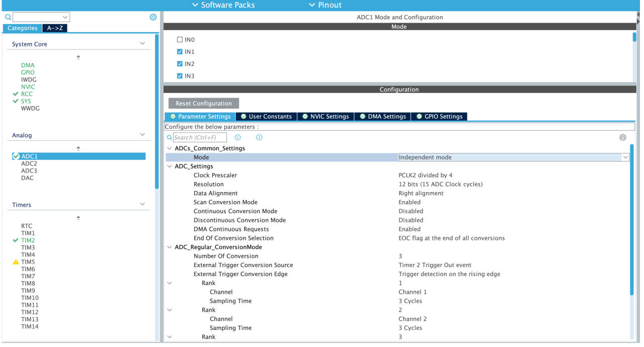Click the search magnifier icon in left panel
Screen dimensions: 644x347
8,17
